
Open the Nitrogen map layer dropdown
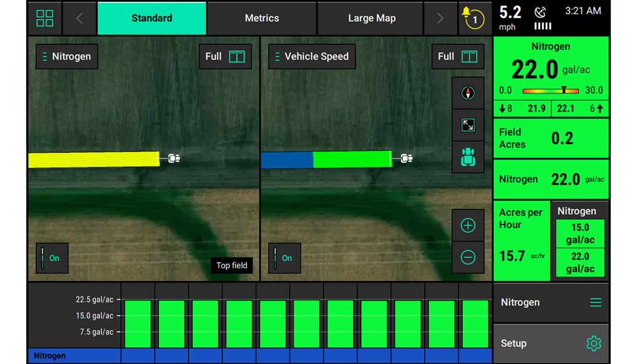67,56
